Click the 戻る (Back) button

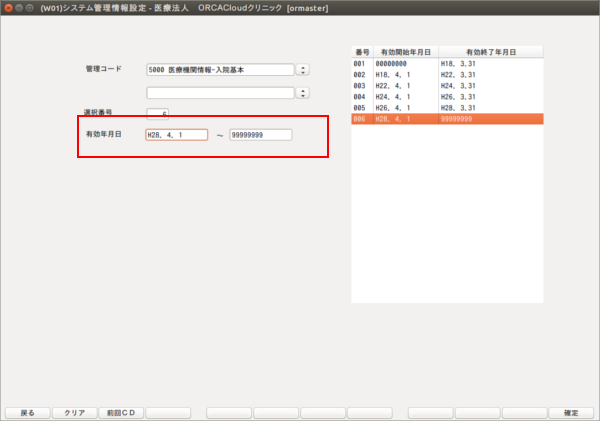point(27,412)
